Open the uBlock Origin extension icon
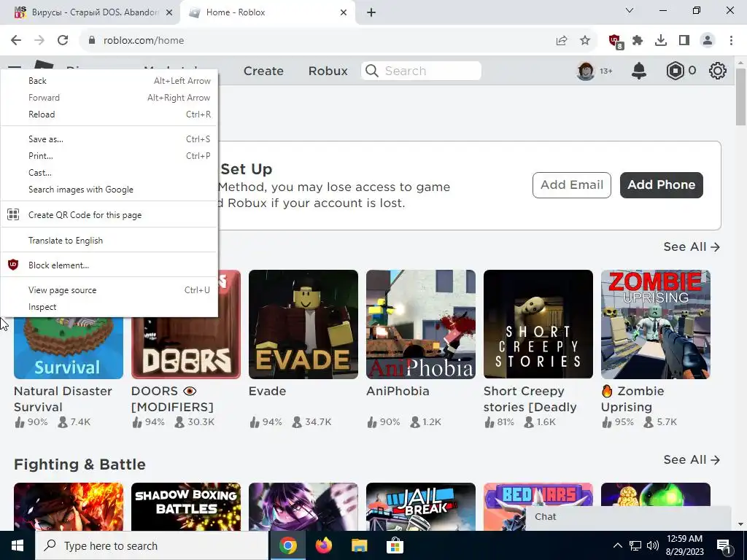The width and height of the screenshot is (747, 560). coord(615,41)
